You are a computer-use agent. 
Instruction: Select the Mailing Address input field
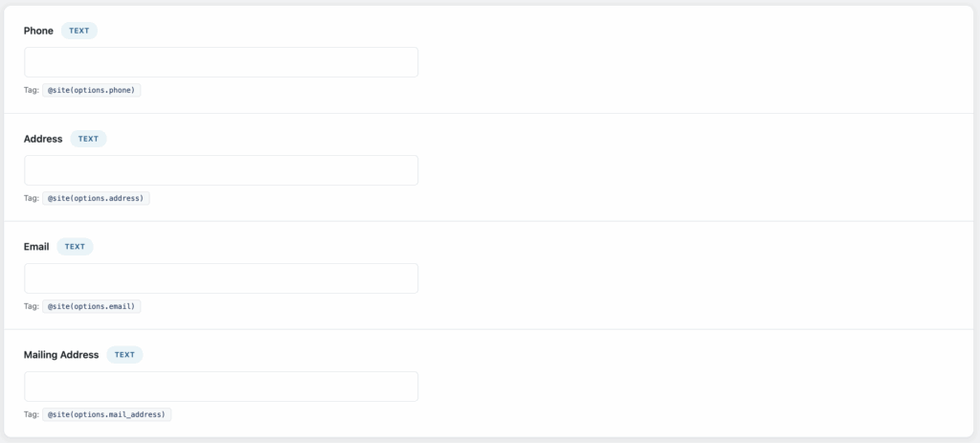click(x=221, y=387)
